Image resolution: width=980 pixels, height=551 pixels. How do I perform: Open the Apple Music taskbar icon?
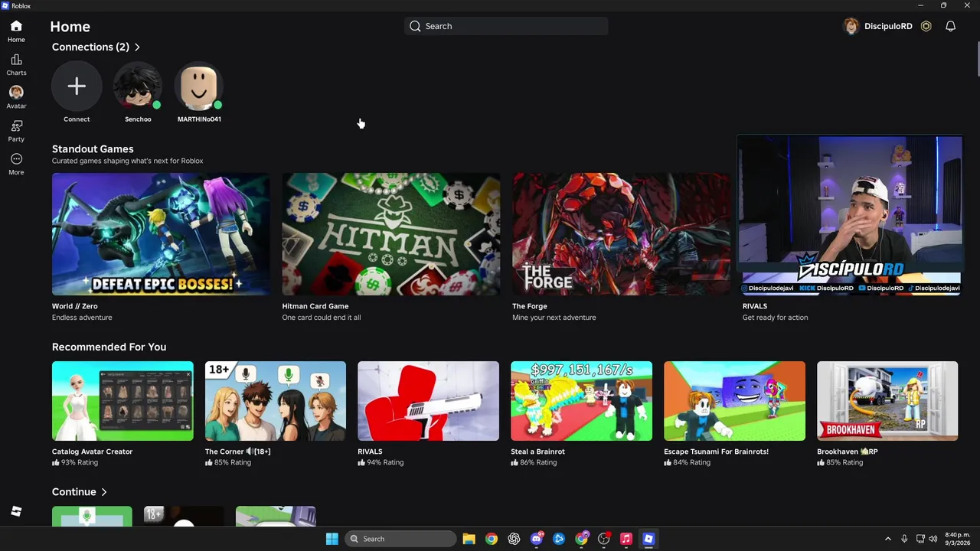(x=626, y=539)
